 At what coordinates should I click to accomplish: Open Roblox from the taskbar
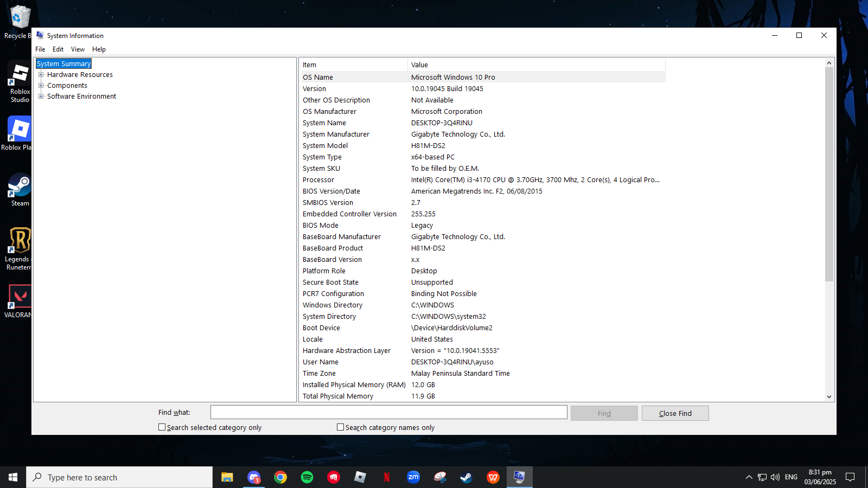360,477
